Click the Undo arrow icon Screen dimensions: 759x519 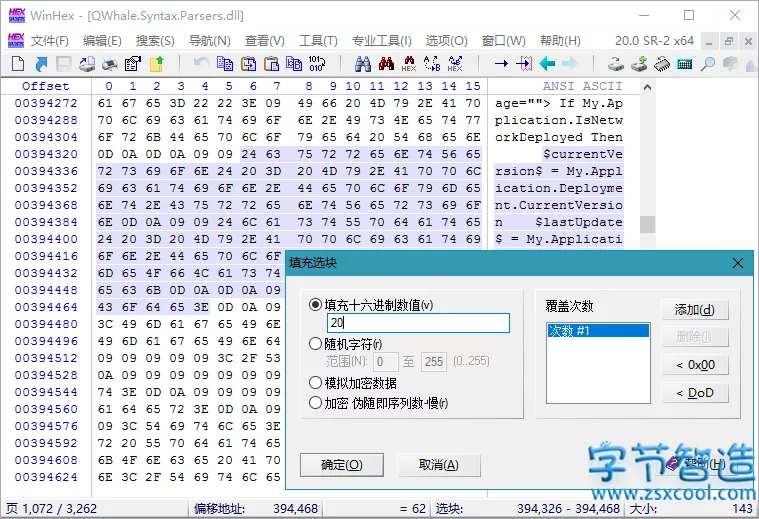tap(201, 63)
